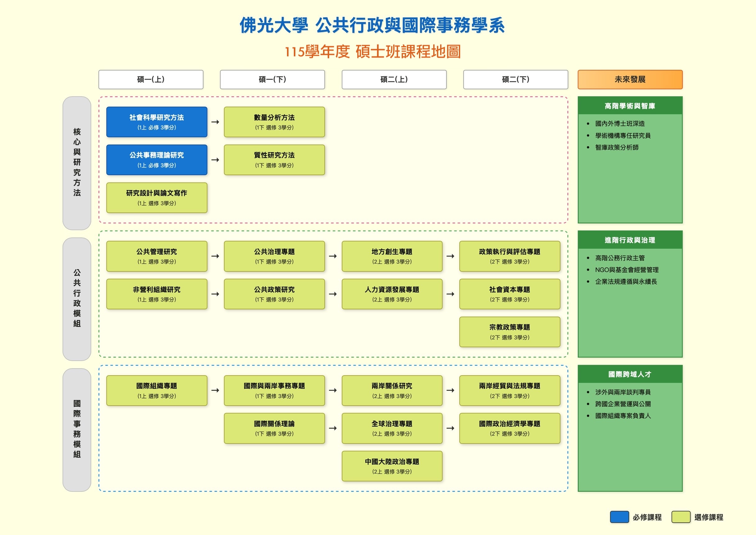Click the arrow from 地方創生專題 to 政策執行與評估專題
The width and height of the screenshot is (756, 535).
click(x=451, y=256)
